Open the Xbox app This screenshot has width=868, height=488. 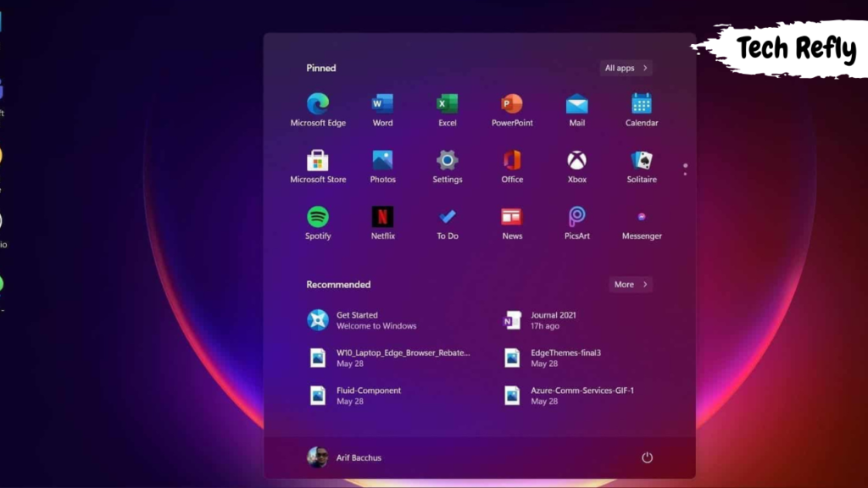point(576,167)
